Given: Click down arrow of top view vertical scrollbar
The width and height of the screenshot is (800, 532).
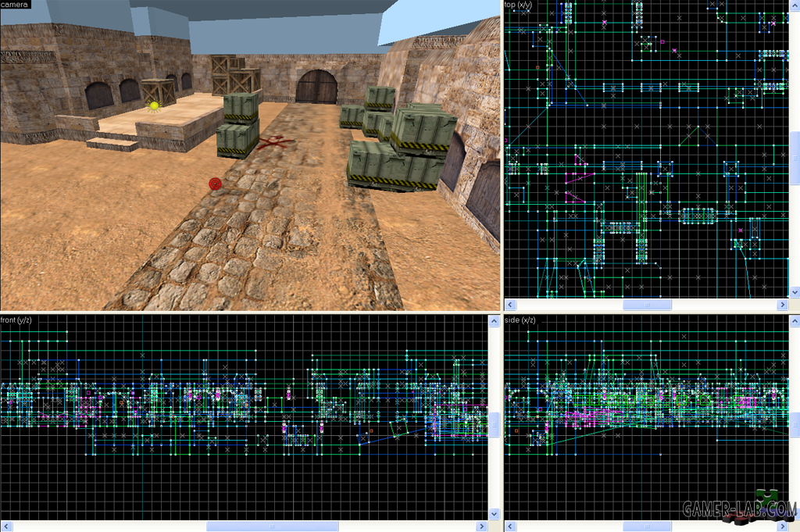Looking at the screenshot, I should [795, 292].
